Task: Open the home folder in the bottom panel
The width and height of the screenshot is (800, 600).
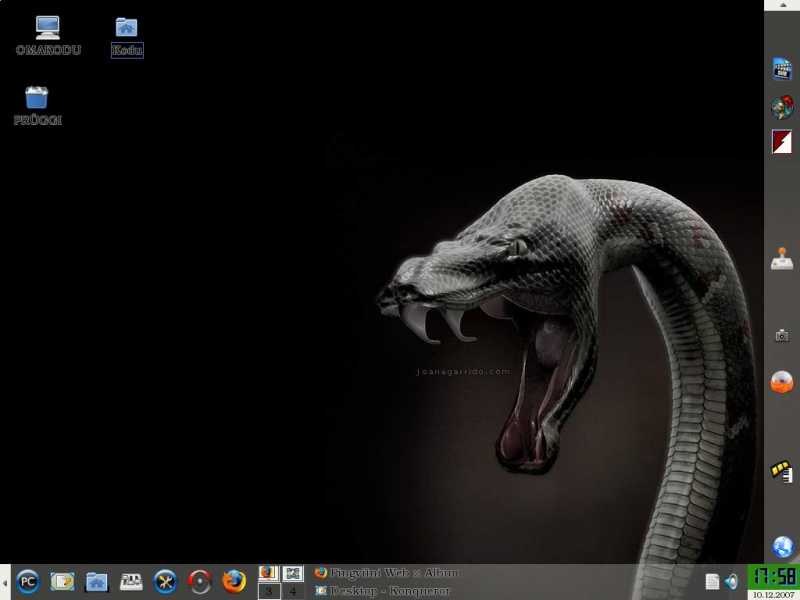Action: pos(96,582)
